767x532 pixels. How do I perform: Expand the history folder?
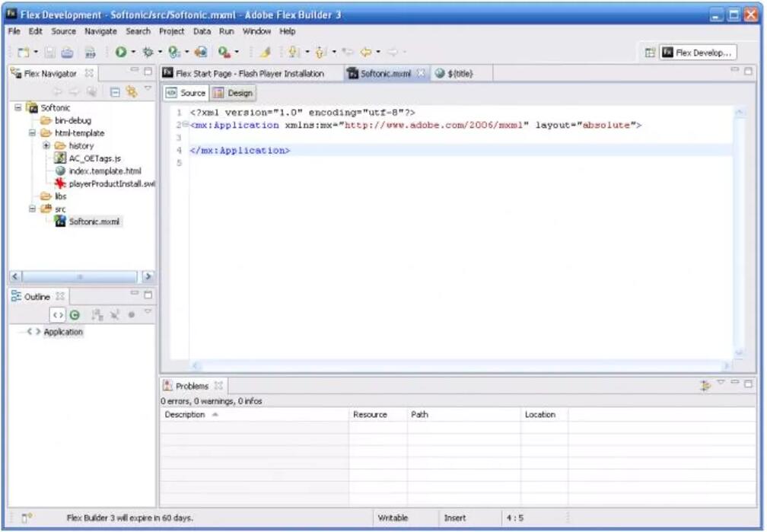46,145
